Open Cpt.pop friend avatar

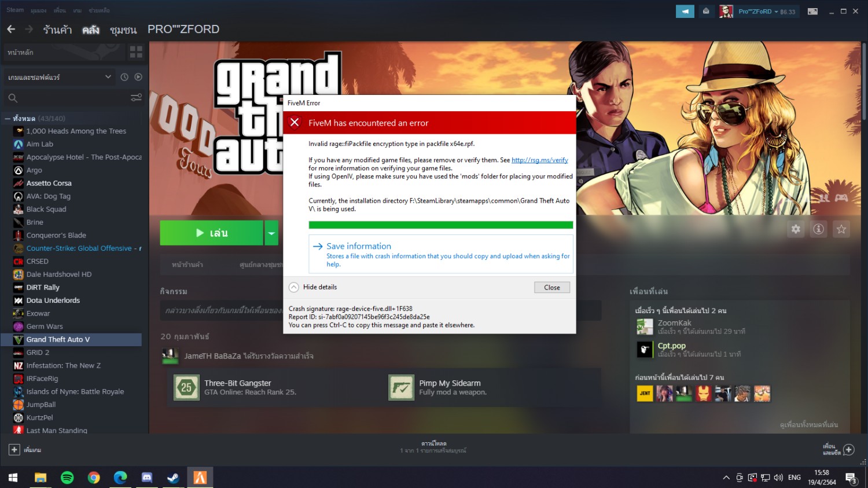645,350
